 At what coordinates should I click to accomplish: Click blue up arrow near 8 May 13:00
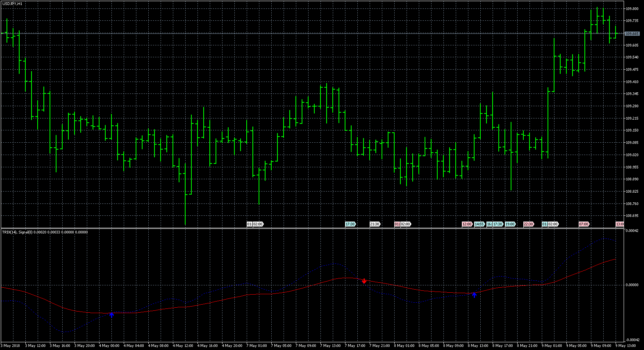[474, 295]
